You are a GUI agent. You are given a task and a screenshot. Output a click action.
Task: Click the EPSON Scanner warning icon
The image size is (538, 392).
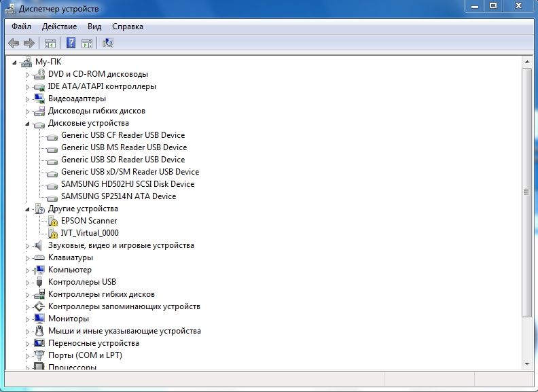(52, 221)
